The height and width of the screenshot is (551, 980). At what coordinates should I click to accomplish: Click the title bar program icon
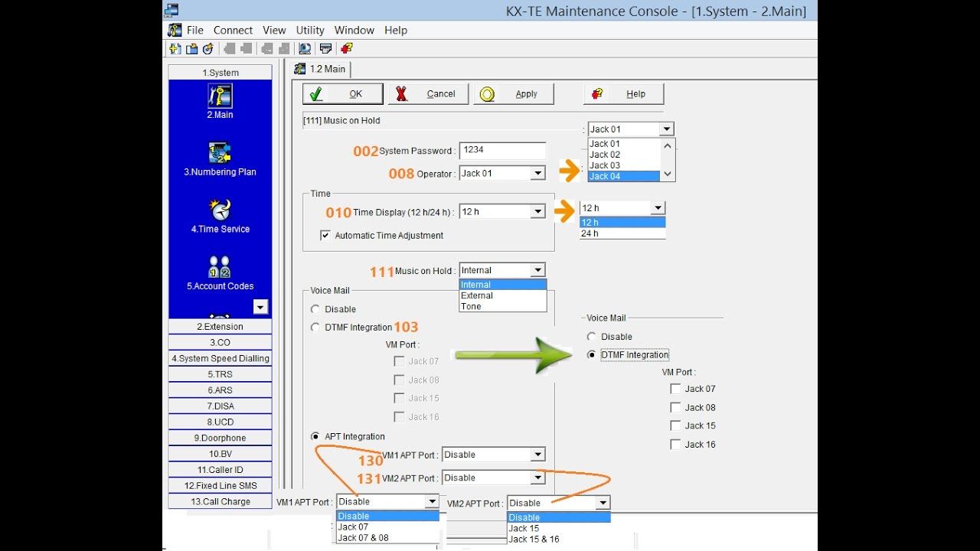[x=171, y=10]
